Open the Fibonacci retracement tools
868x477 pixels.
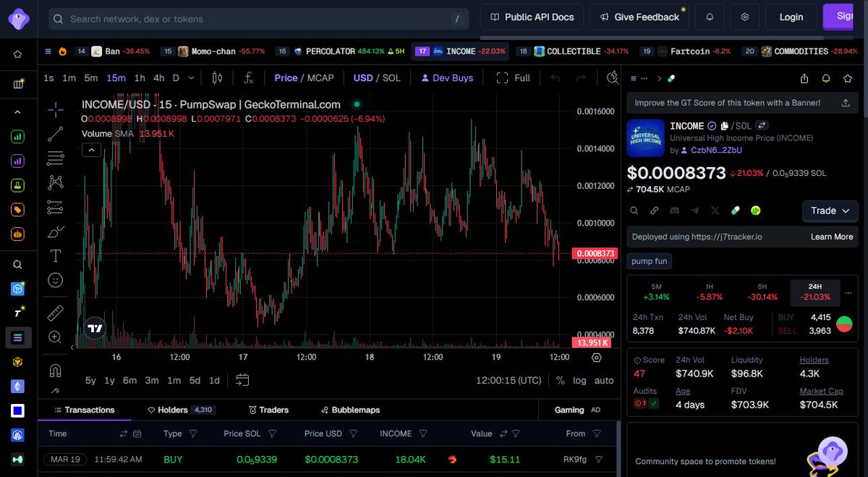coord(55,158)
